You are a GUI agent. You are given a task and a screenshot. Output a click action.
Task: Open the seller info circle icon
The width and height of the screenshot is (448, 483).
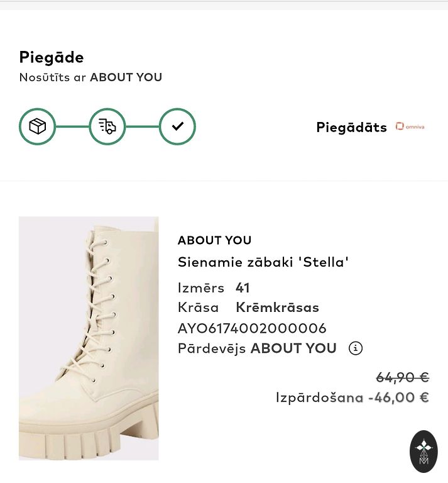(356, 348)
